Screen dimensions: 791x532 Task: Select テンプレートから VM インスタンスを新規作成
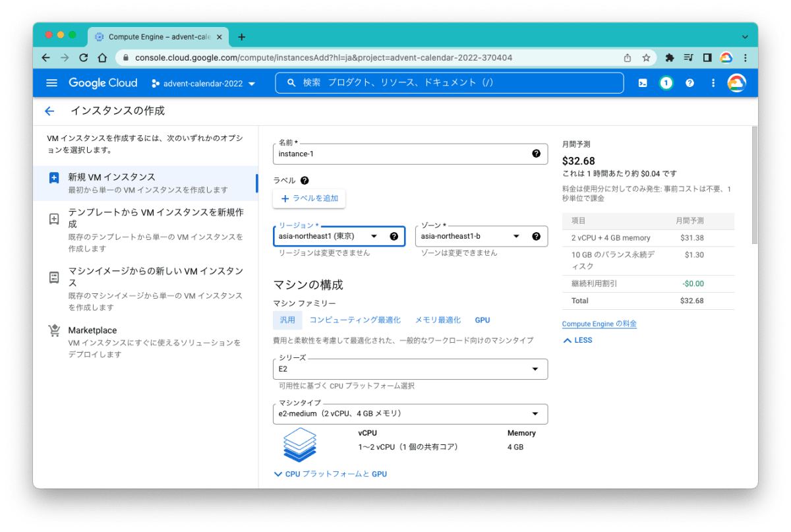tap(145, 230)
